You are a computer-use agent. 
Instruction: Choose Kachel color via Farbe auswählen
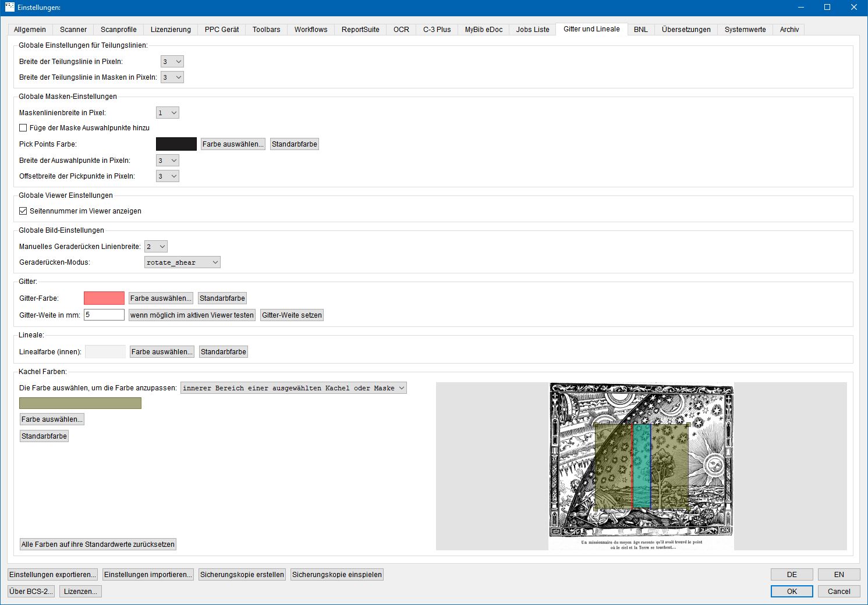[52, 419]
